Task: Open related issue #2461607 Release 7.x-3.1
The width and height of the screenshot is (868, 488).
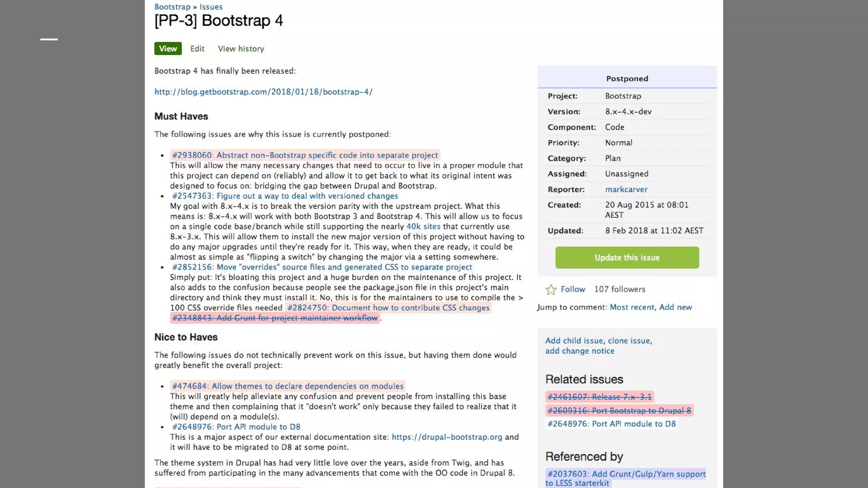Action: coord(599,397)
